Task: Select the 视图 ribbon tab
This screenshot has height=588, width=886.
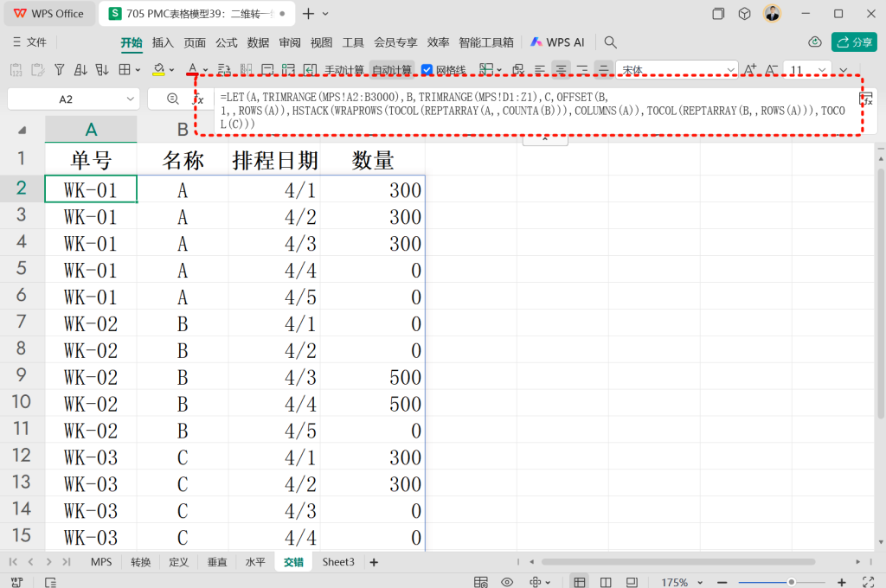Action: pyautogui.click(x=322, y=42)
